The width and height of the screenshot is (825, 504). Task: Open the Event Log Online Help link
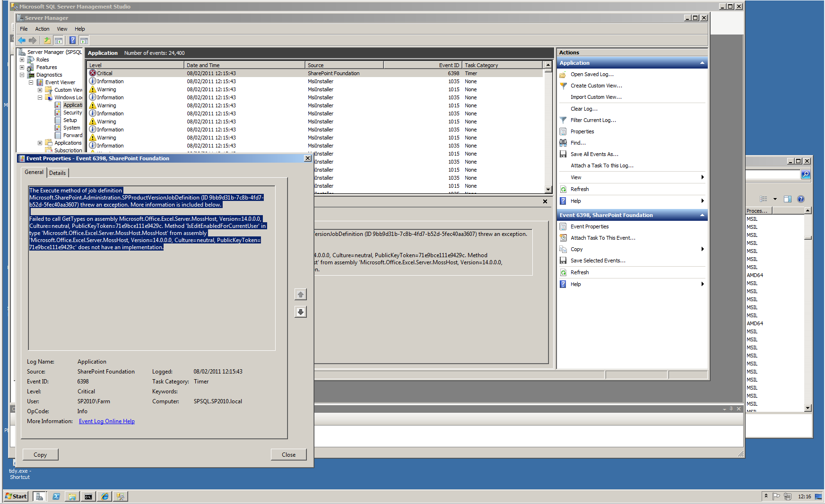point(107,421)
